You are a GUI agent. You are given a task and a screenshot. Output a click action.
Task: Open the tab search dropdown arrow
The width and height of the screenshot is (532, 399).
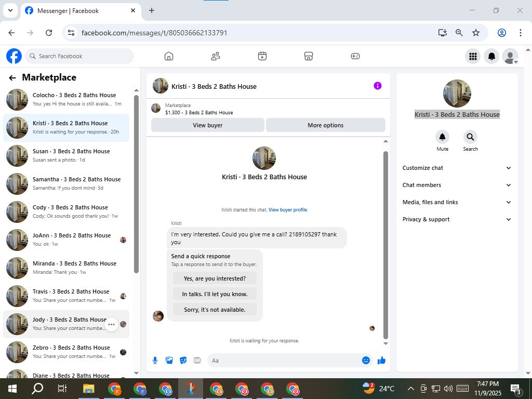coord(10,10)
